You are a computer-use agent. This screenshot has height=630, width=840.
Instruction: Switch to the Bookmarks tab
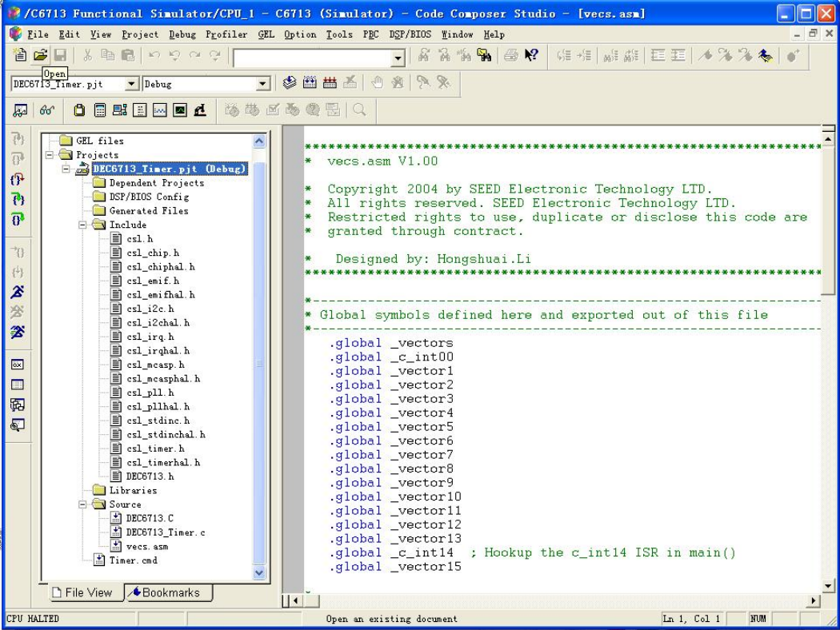(169, 592)
